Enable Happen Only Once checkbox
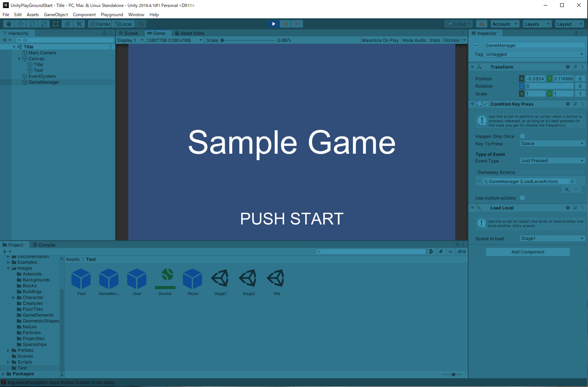588x387 pixels. 522,136
